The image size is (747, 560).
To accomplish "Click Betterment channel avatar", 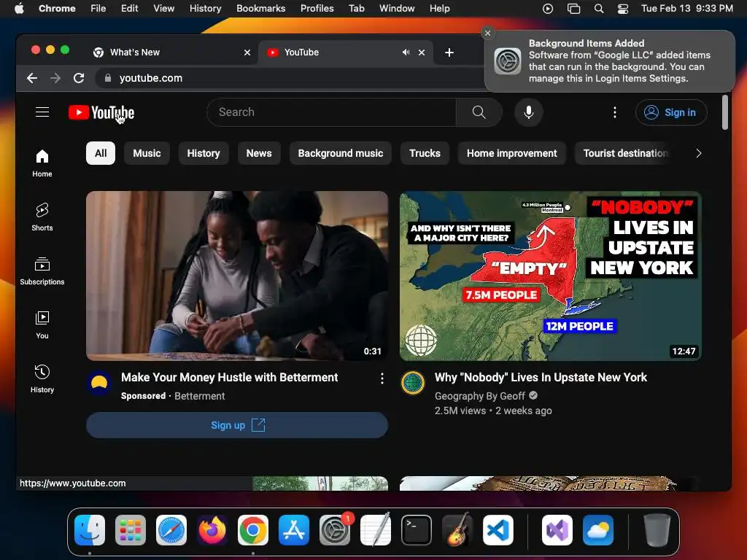I will [99, 382].
